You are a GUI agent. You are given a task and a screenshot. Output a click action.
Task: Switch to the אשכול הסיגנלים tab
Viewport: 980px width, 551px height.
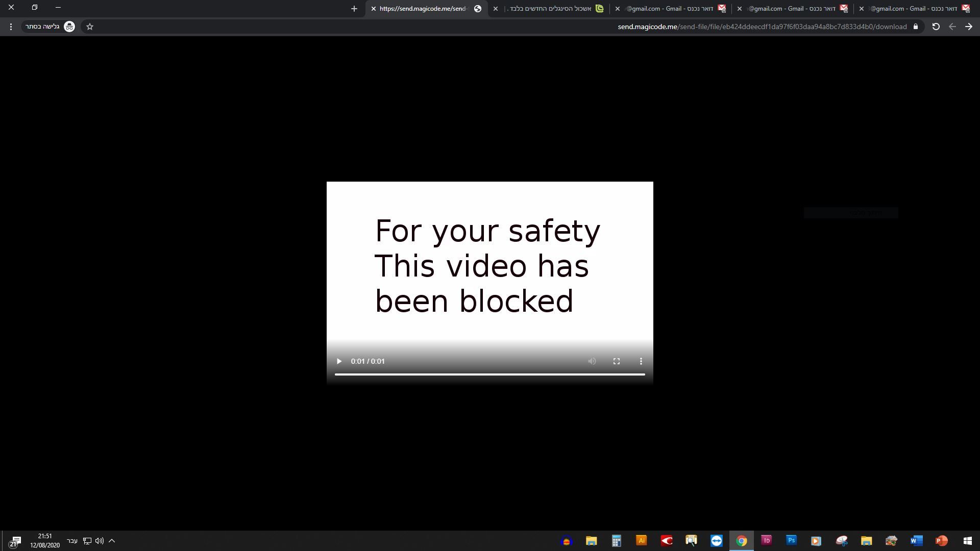(x=551, y=9)
